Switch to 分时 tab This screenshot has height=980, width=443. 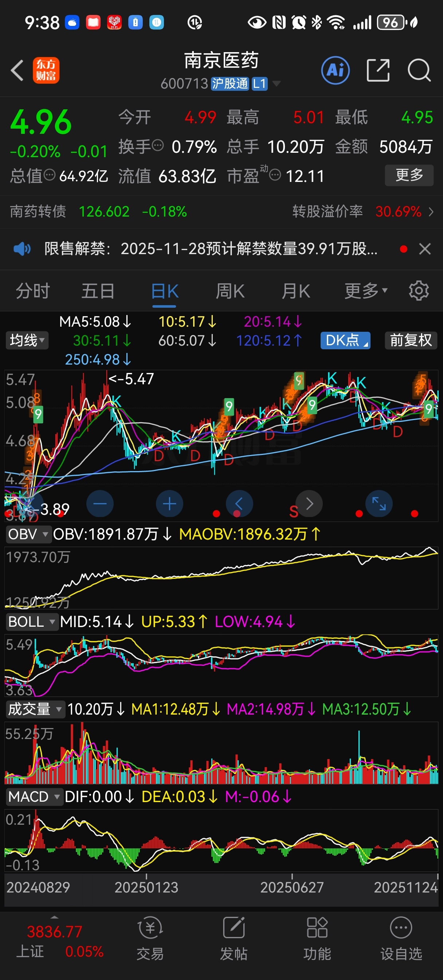tap(33, 291)
